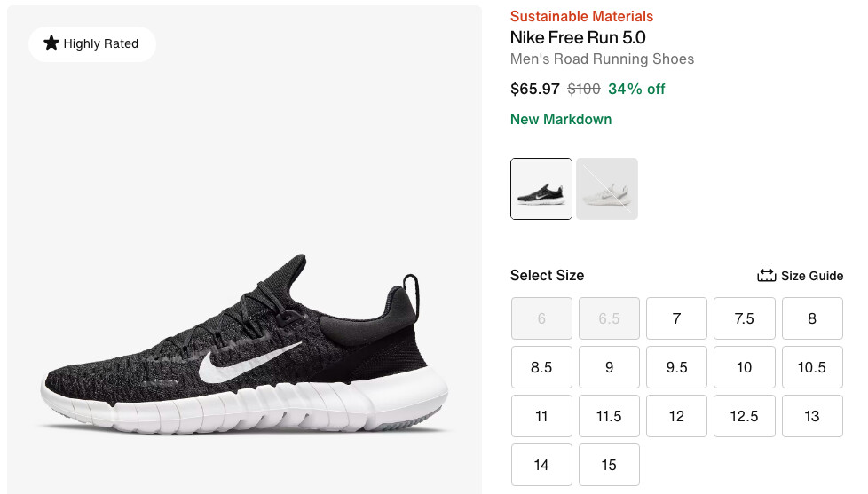The image size is (868, 494).
Task: Click the Size Guide ruler icon
Action: pos(766,276)
